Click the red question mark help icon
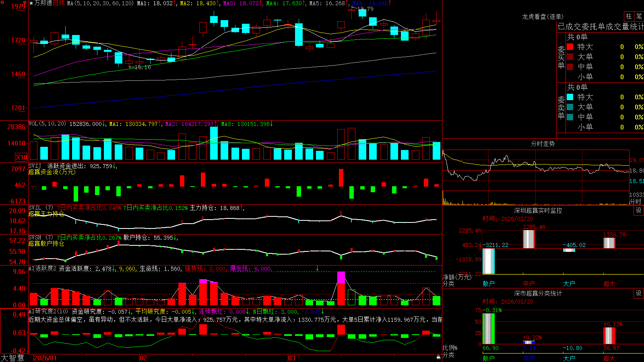This screenshot has height=362, width=644. (25, 3)
